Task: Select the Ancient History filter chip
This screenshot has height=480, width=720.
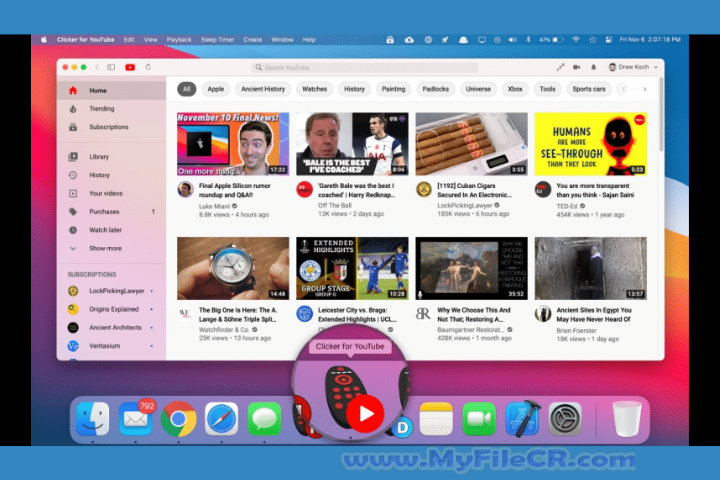Action: (263, 89)
